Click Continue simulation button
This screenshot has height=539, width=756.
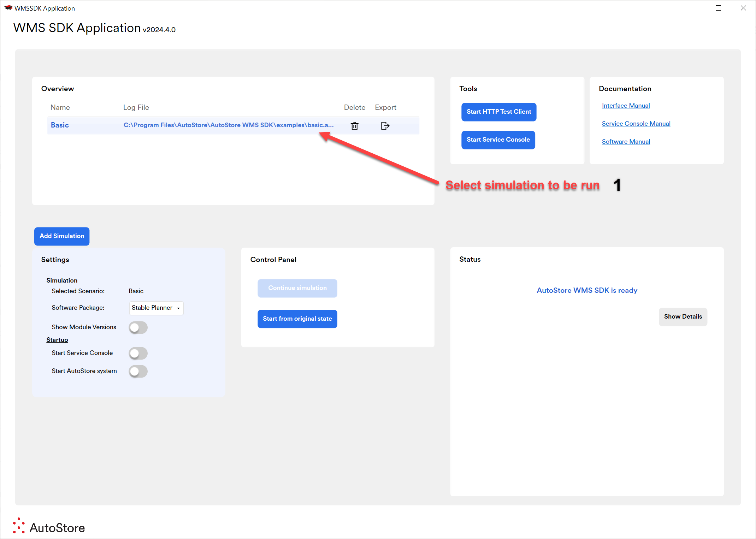pos(297,288)
